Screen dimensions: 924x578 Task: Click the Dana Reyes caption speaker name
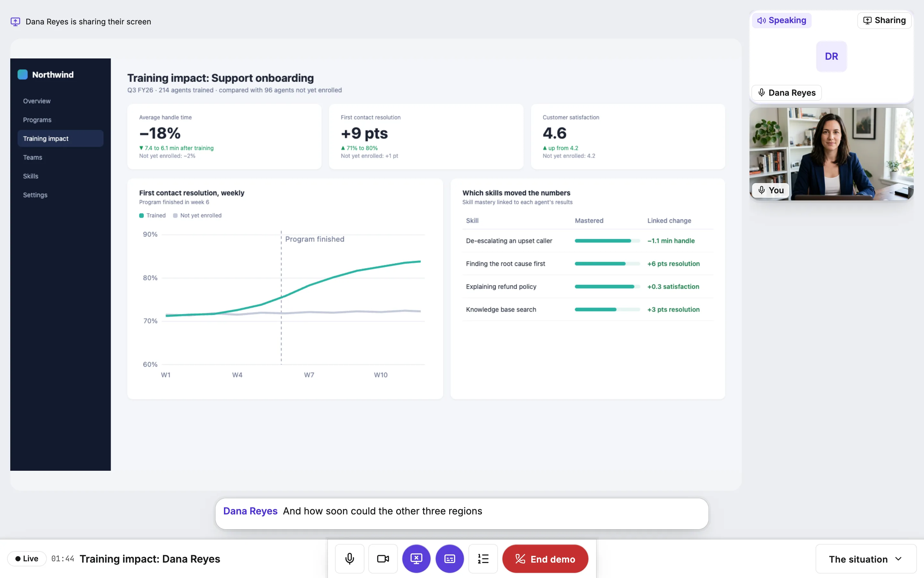click(250, 511)
